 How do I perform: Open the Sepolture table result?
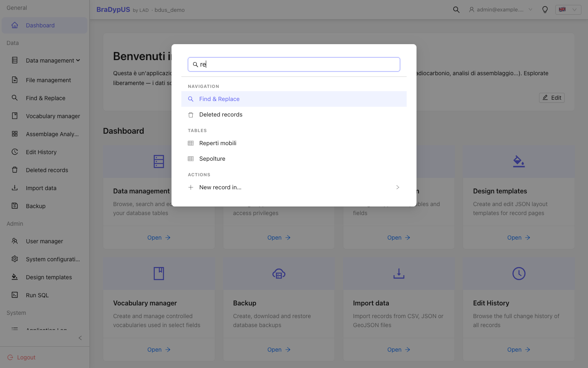tap(294, 159)
